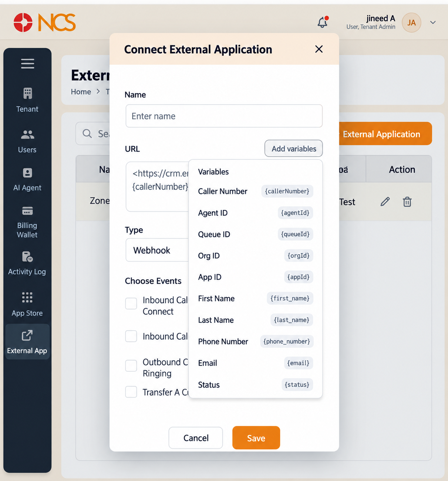
Task: Open the notifications bell
Action: coord(323,22)
